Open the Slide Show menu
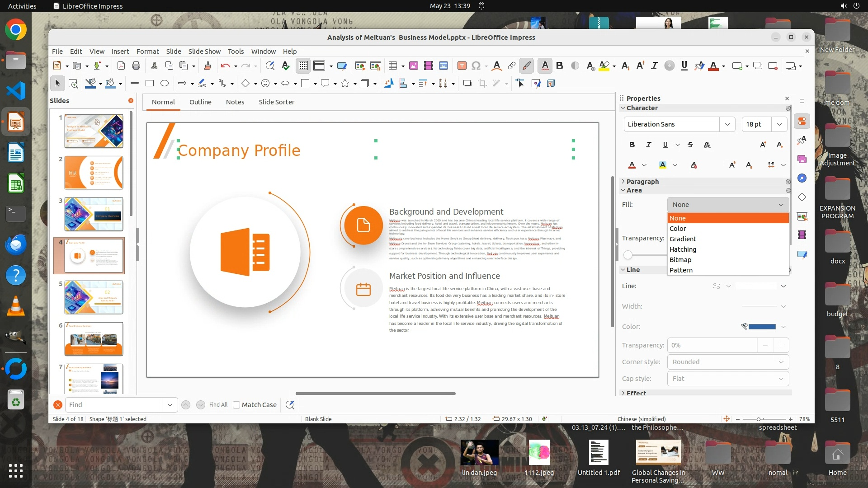This screenshot has width=868, height=488. pyautogui.click(x=204, y=51)
